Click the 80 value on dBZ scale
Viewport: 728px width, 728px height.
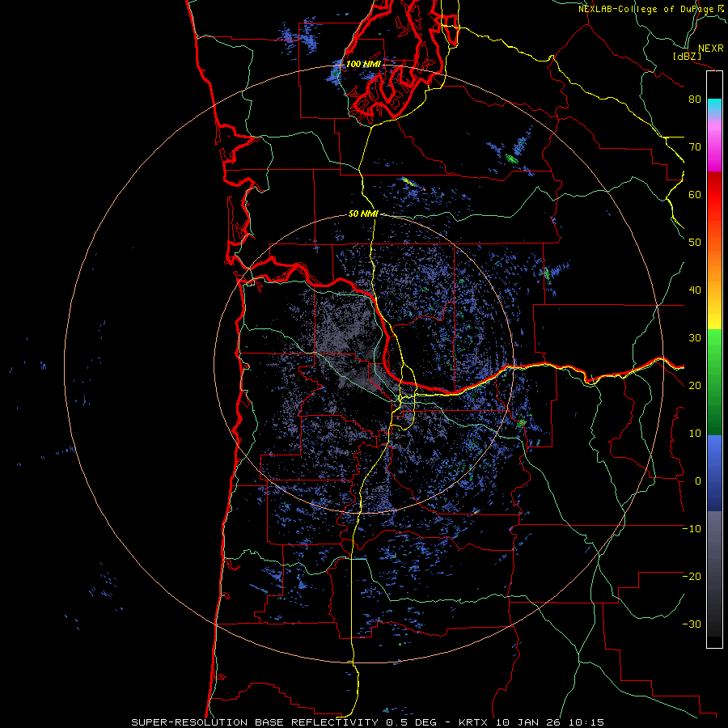coord(695,99)
